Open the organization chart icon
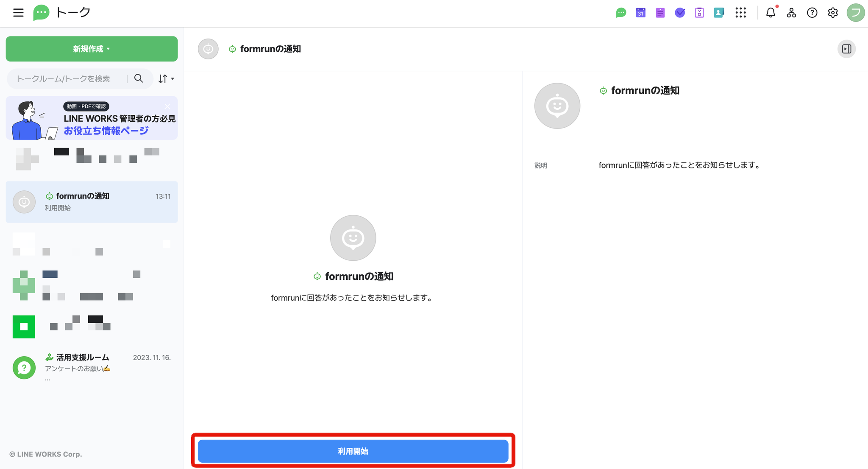Screen dimensions: 868x469 [791, 13]
